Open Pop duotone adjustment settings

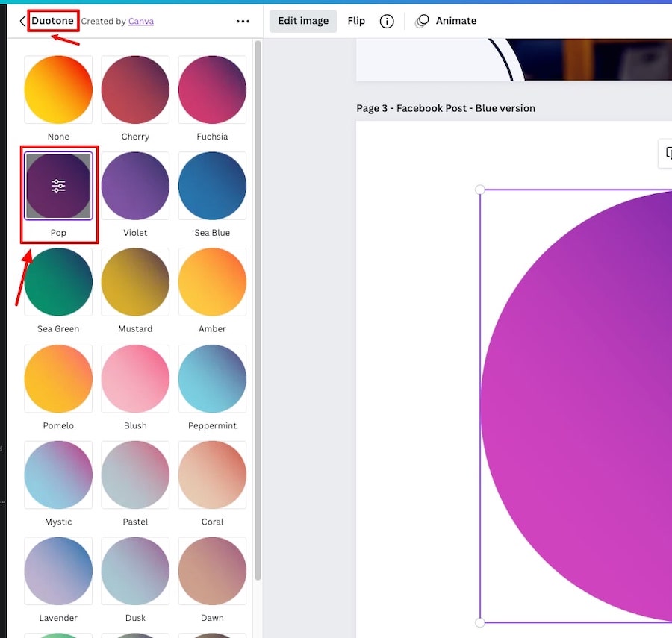tap(58, 186)
